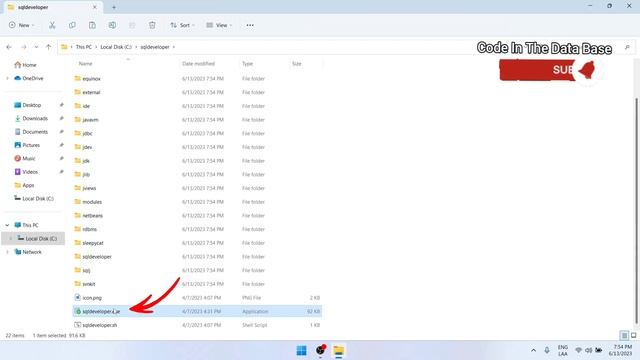Viewport: 640px width, 360px height.
Task: Sort by the Size column header
Action: tap(297, 64)
